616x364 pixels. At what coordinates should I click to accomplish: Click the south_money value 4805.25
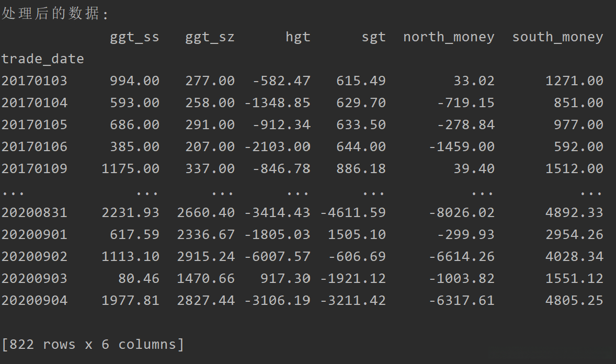[x=574, y=301]
